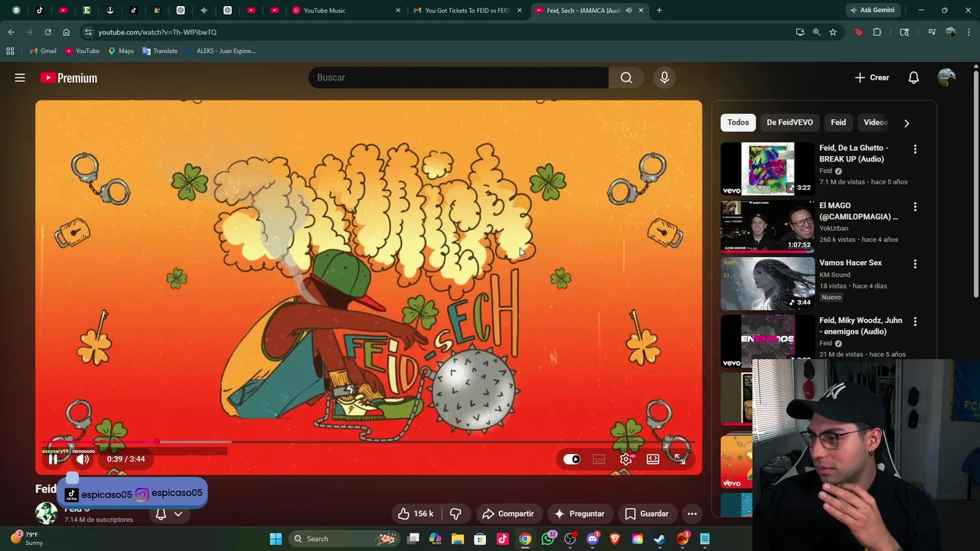The width and height of the screenshot is (980, 551).
Task: Open File Explorer from taskbar
Action: [458, 539]
